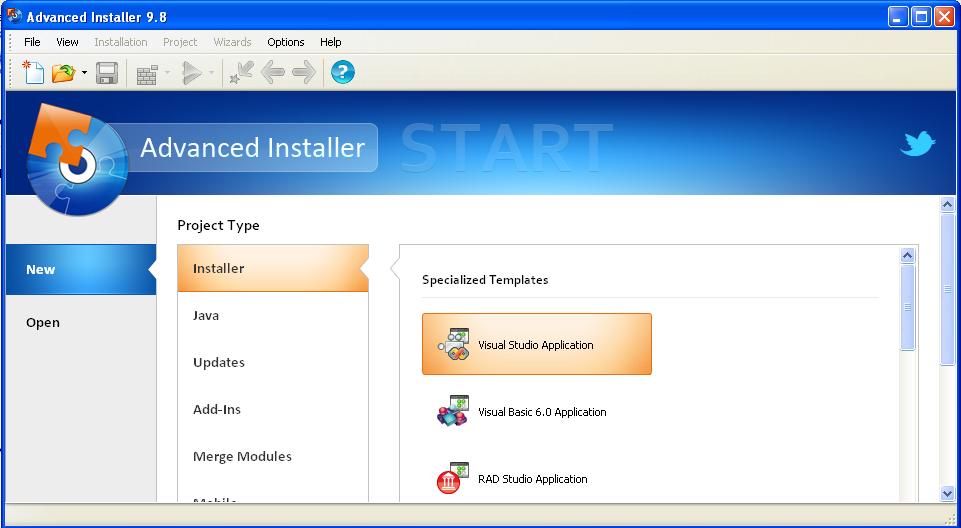Minimize the Advanced Installer window

pyautogui.click(x=898, y=17)
